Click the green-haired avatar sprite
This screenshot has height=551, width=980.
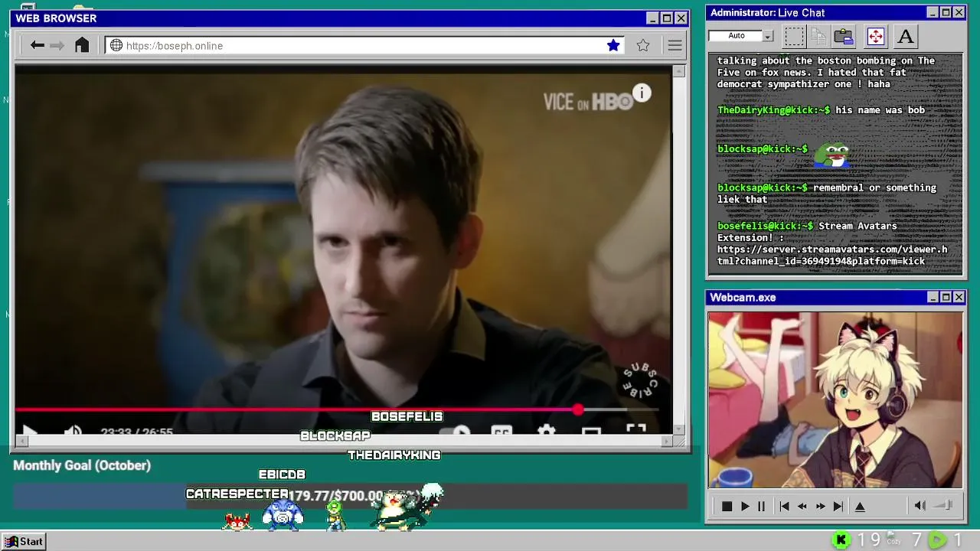tap(335, 516)
